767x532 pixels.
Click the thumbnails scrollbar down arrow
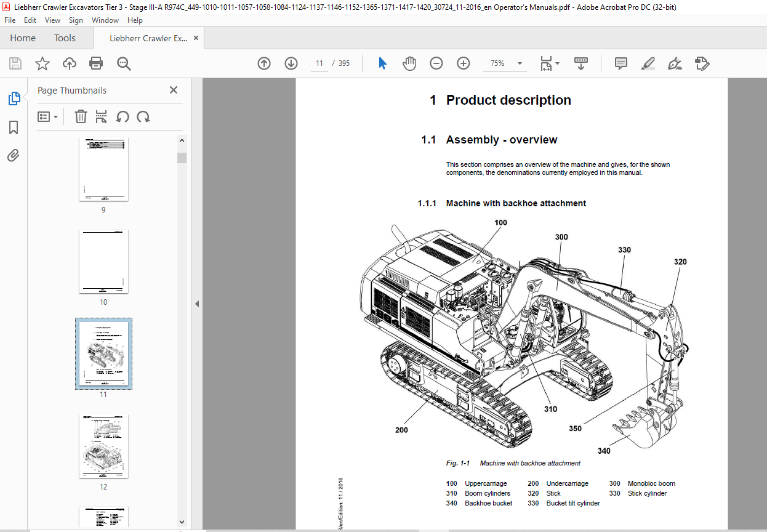(182, 522)
